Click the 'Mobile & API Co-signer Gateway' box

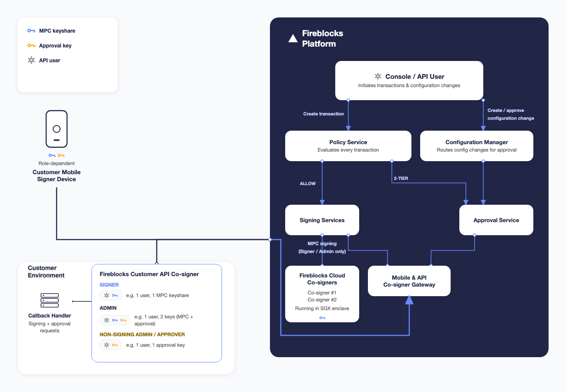[x=409, y=281]
